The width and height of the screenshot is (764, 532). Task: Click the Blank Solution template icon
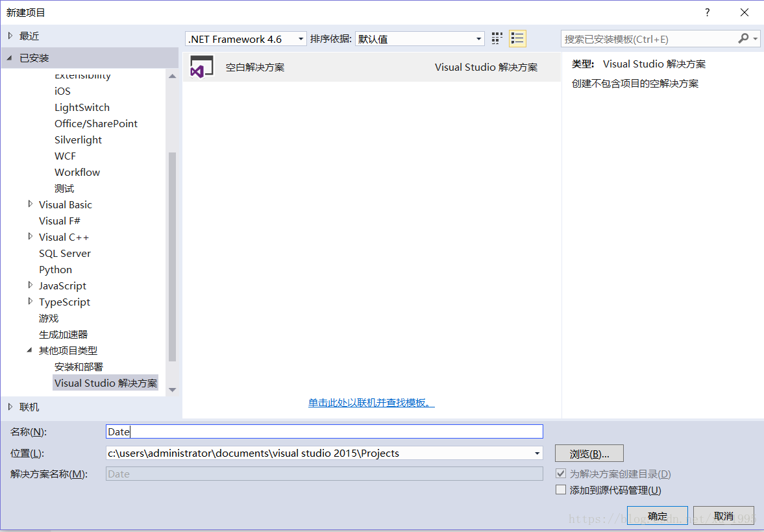pyautogui.click(x=202, y=67)
